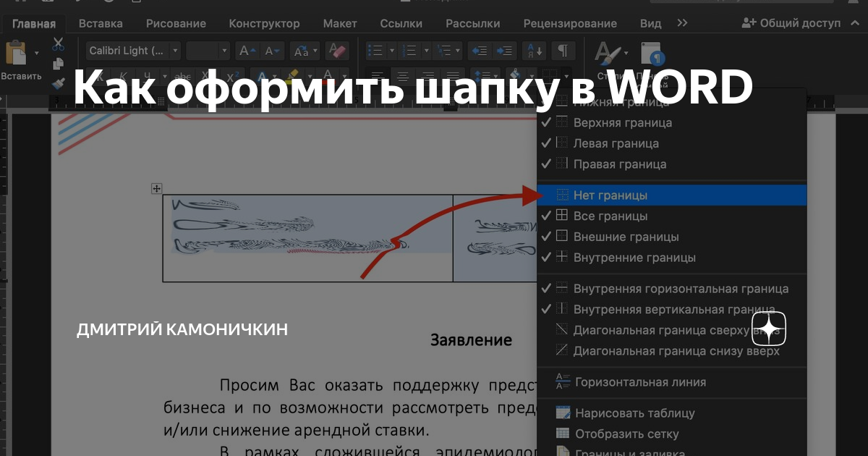
Task: Click the multilevel list icon
Action: 443,51
